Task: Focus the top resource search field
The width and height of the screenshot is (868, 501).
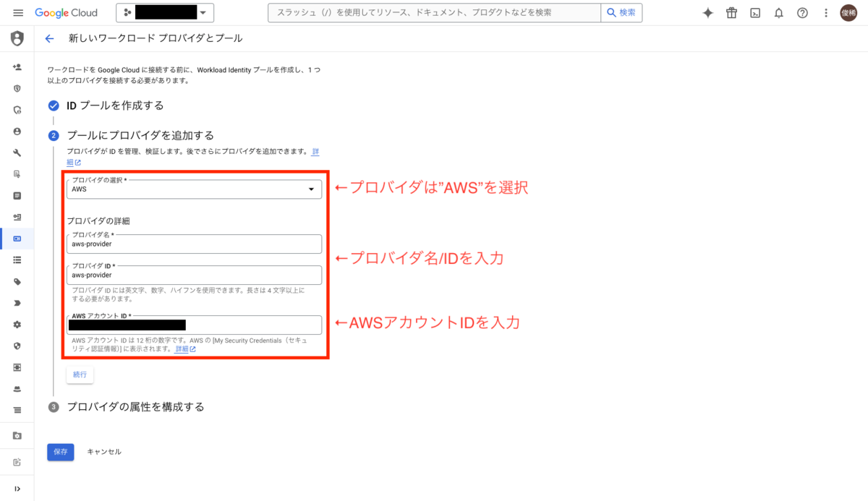Action: click(434, 13)
